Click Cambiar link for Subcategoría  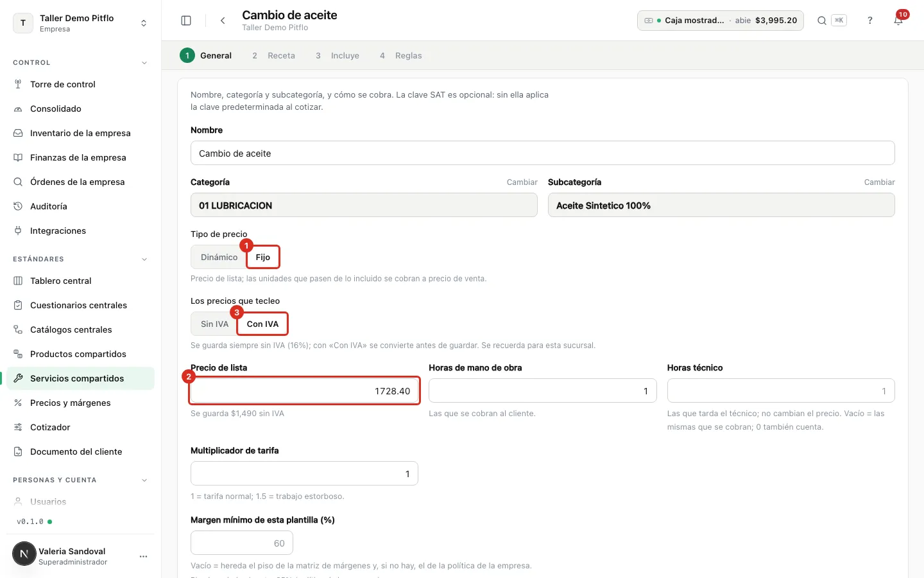(879, 182)
